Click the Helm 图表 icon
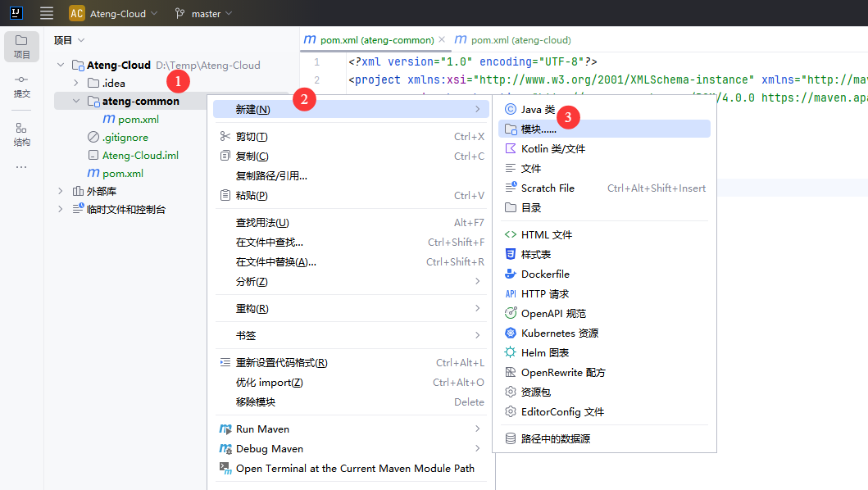Viewport: 868px width, 490px height. click(511, 353)
